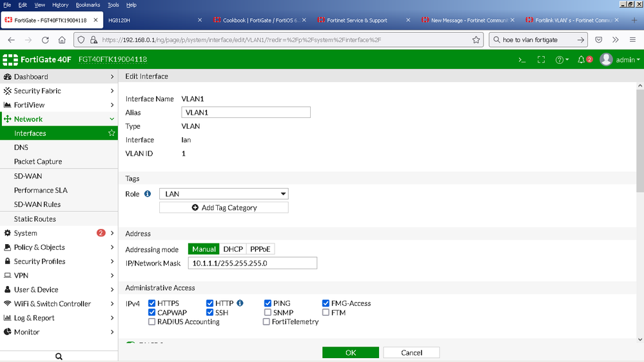Open the browser home page

pyautogui.click(x=62, y=40)
